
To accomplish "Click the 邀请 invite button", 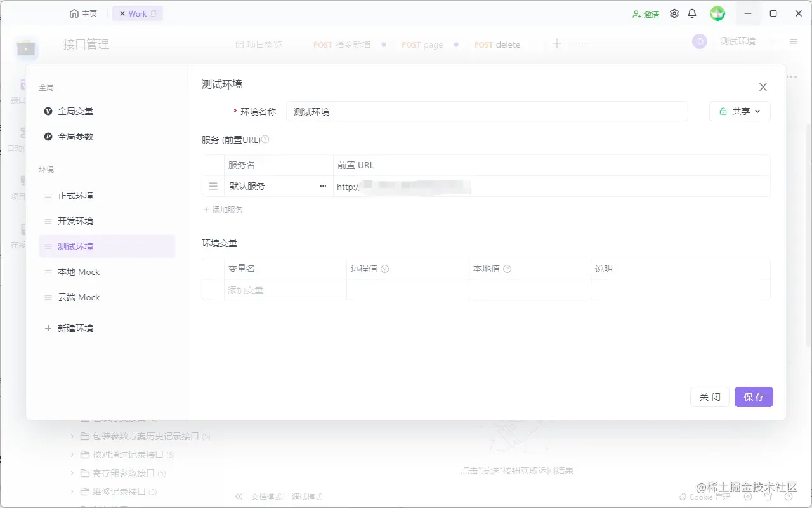I will point(646,14).
